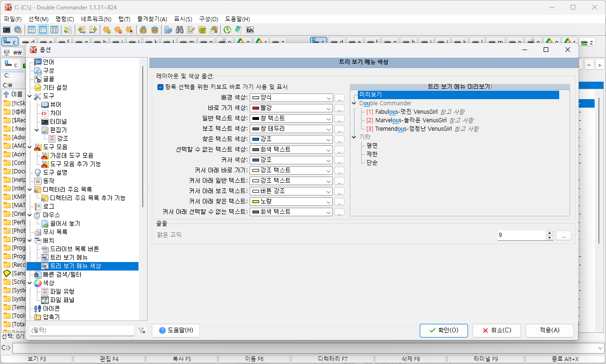Open the multi-rename tool icon
606x364 pixels.
(x=191, y=30)
